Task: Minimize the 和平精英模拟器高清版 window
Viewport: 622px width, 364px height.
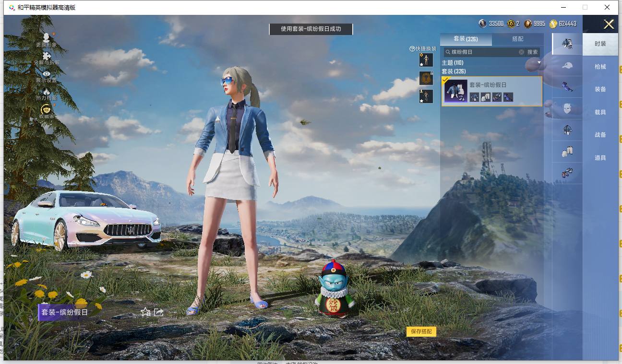Action: pyautogui.click(x=563, y=7)
